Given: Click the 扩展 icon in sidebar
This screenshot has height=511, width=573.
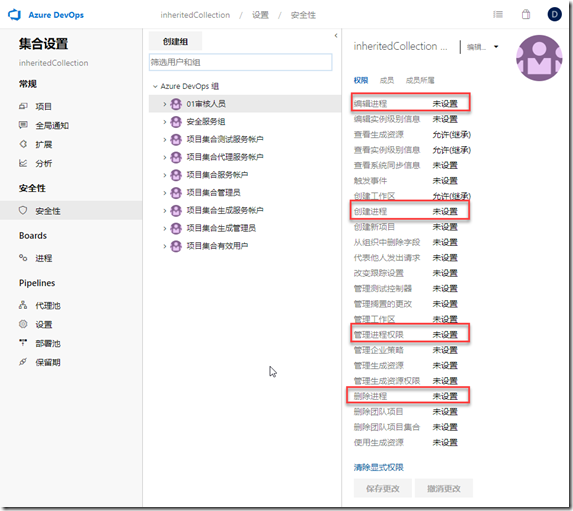Looking at the screenshot, I should point(23,144).
